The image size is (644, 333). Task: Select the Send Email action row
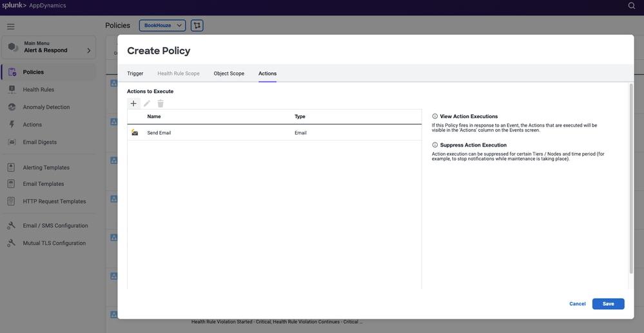[275, 133]
